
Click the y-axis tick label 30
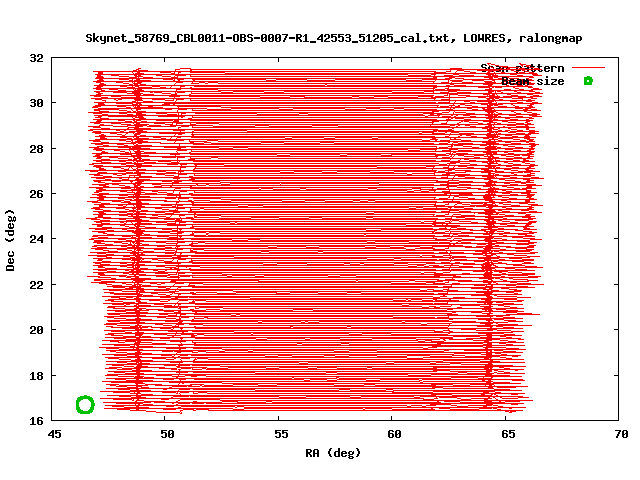(x=36, y=103)
